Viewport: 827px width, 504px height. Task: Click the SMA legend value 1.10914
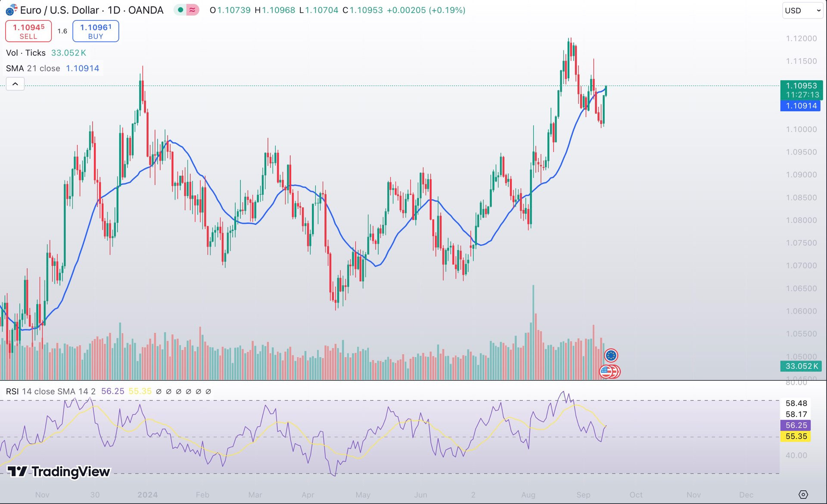(x=82, y=68)
